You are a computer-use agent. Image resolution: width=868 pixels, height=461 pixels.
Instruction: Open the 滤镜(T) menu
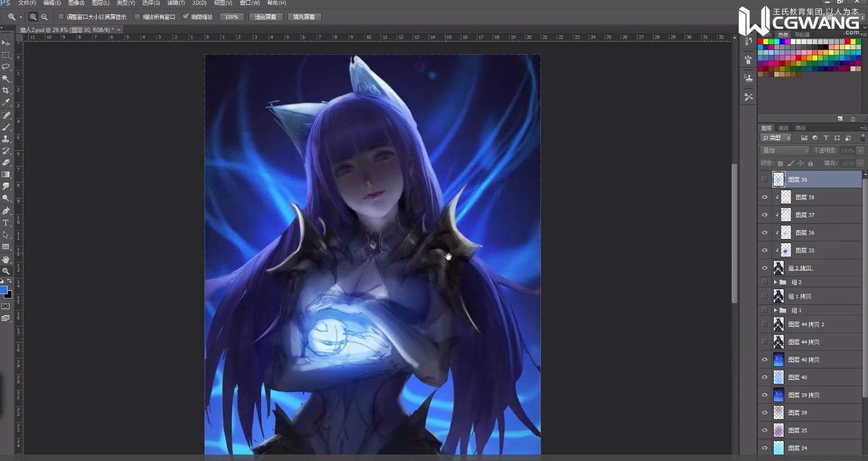click(x=176, y=3)
